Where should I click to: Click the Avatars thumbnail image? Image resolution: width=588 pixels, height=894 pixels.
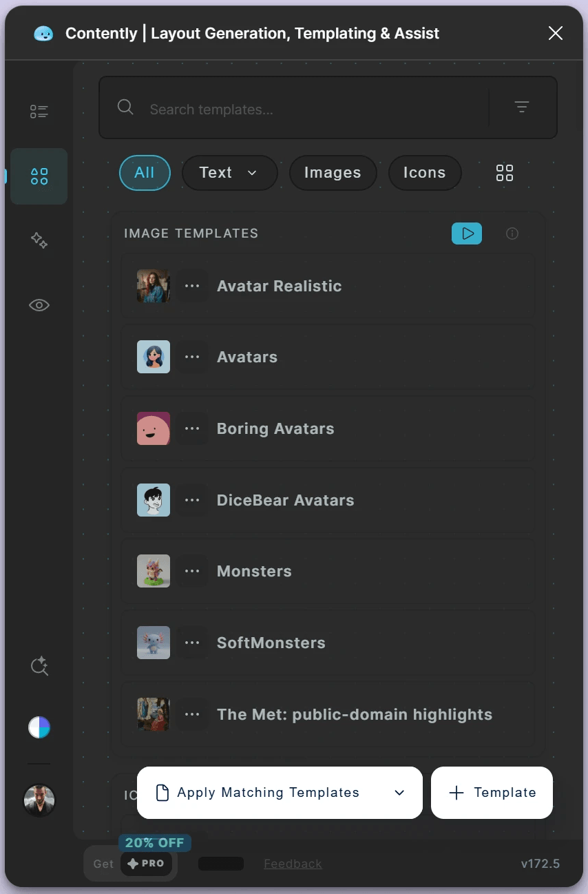[x=154, y=357]
